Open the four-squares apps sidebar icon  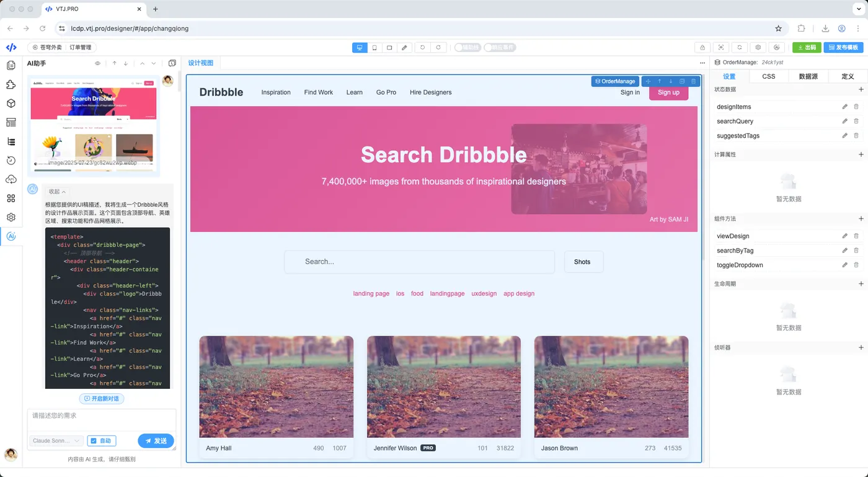[11, 198]
